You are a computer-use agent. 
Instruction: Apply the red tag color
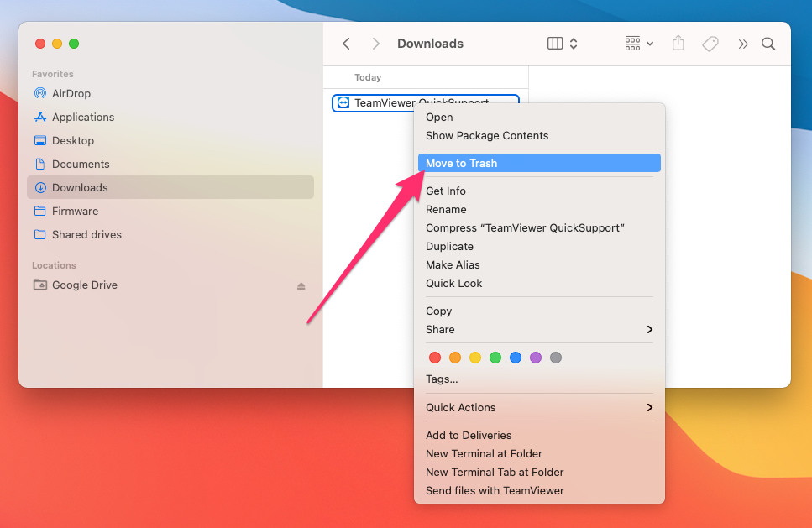coord(435,358)
